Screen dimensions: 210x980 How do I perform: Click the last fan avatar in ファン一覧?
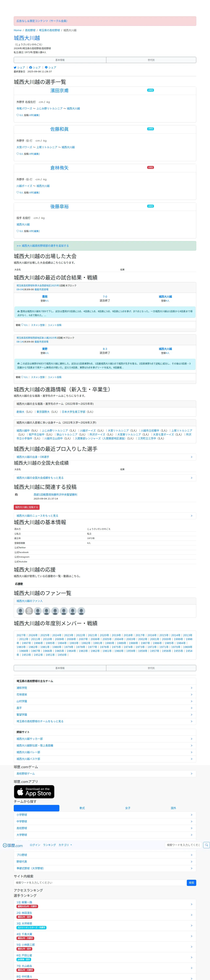click(x=81, y=611)
